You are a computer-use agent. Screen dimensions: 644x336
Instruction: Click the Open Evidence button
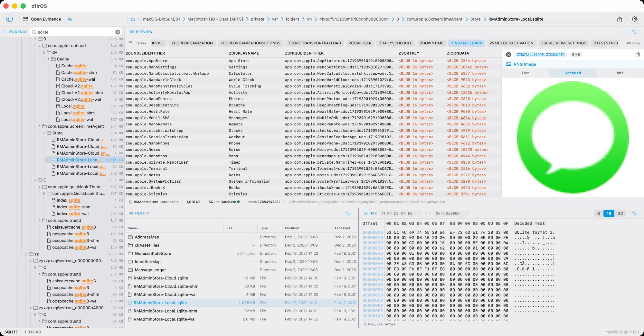point(42,19)
